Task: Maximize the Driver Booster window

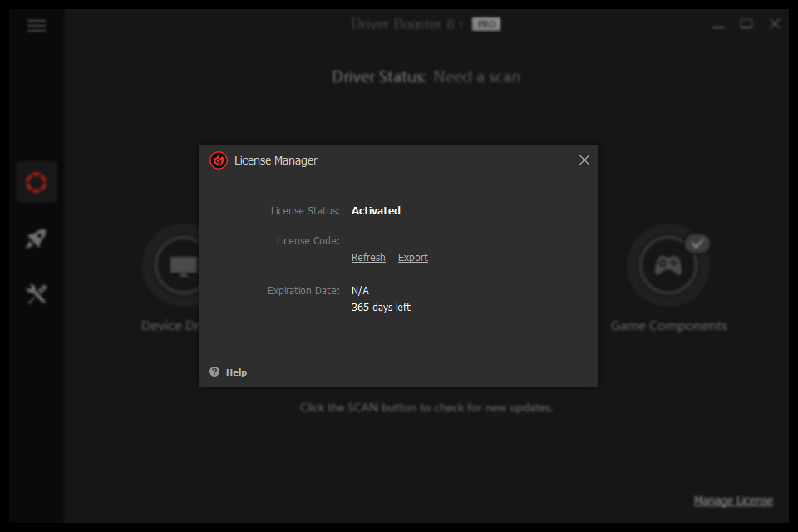Action: [746, 24]
